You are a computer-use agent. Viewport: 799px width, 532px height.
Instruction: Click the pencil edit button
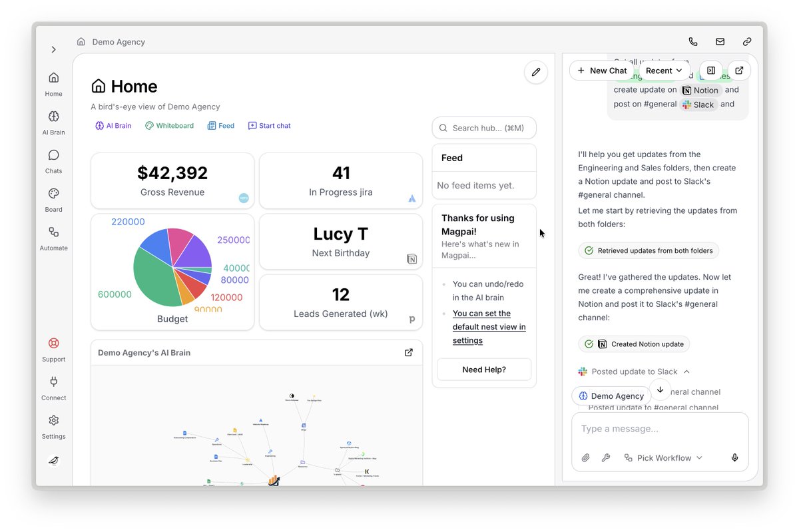pyautogui.click(x=536, y=72)
